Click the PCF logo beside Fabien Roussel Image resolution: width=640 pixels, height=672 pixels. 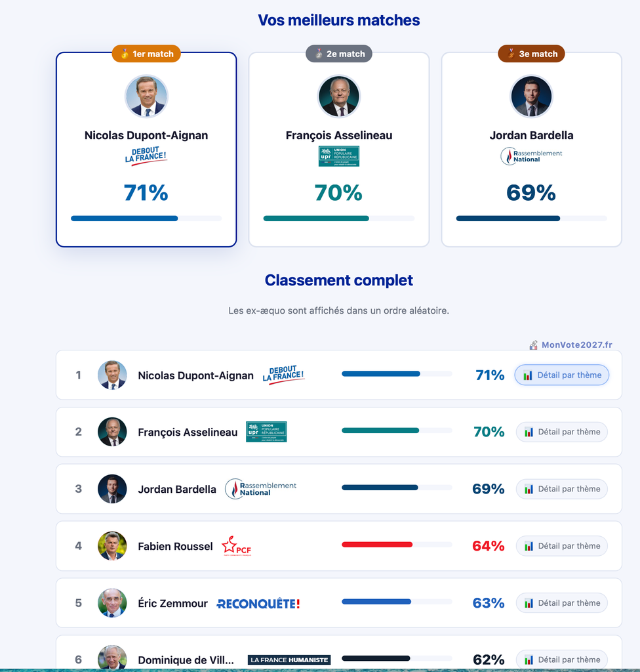pyautogui.click(x=236, y=546)
